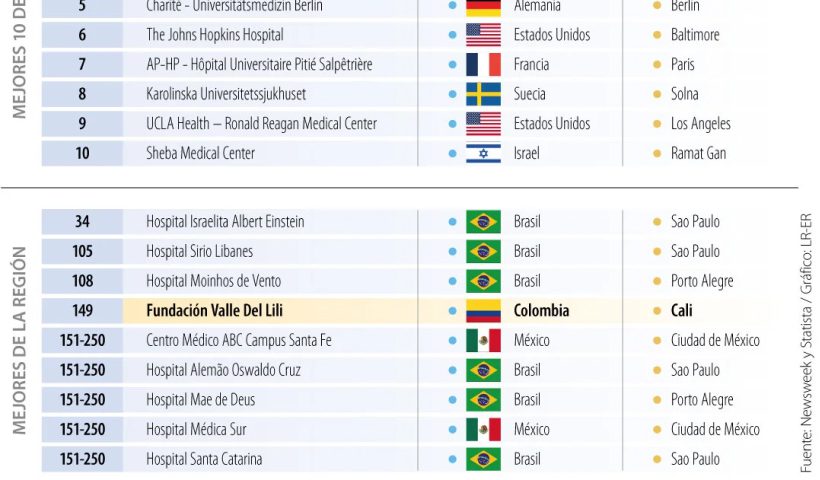Viewport: 820px width, 480px height.
Task: Click the Los Angeles city label
Action: point(700,124)
